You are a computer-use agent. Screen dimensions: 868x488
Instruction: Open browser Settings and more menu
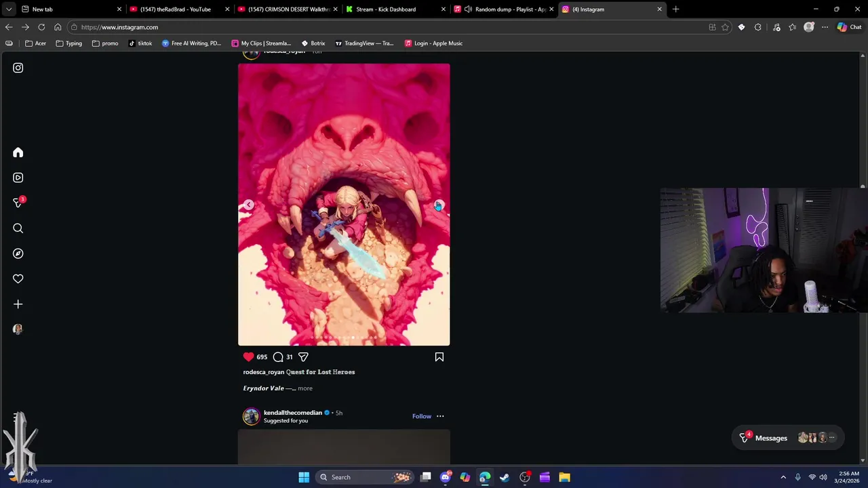pyautogui.click(x=825, y=27)
